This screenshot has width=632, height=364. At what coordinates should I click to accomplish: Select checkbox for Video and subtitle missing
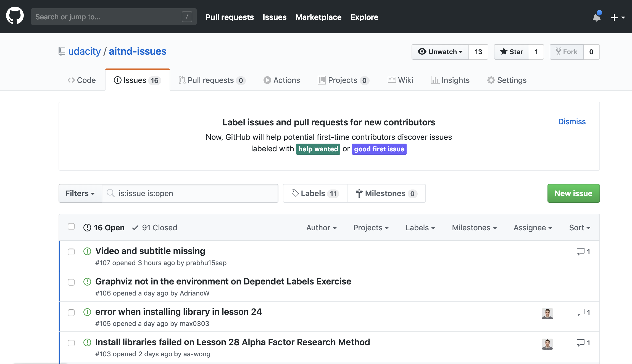71,252
